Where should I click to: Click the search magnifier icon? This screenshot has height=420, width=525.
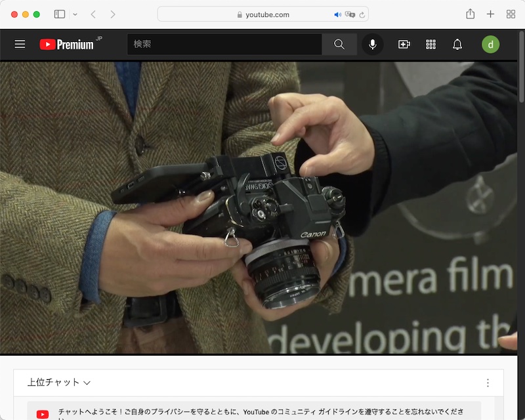(339, 44)
